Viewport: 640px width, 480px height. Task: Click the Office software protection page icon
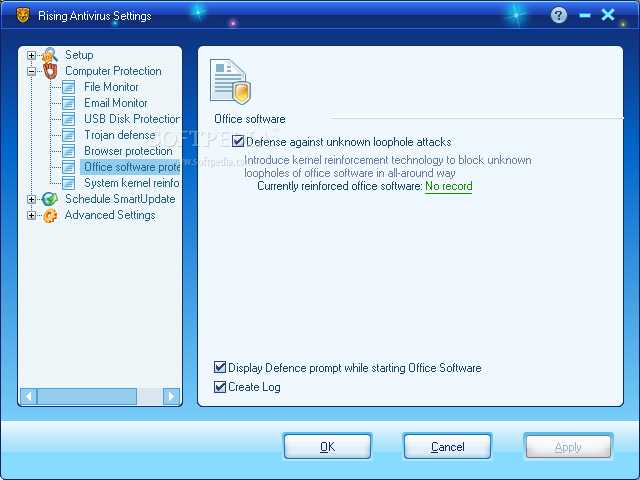coord(69,167)
